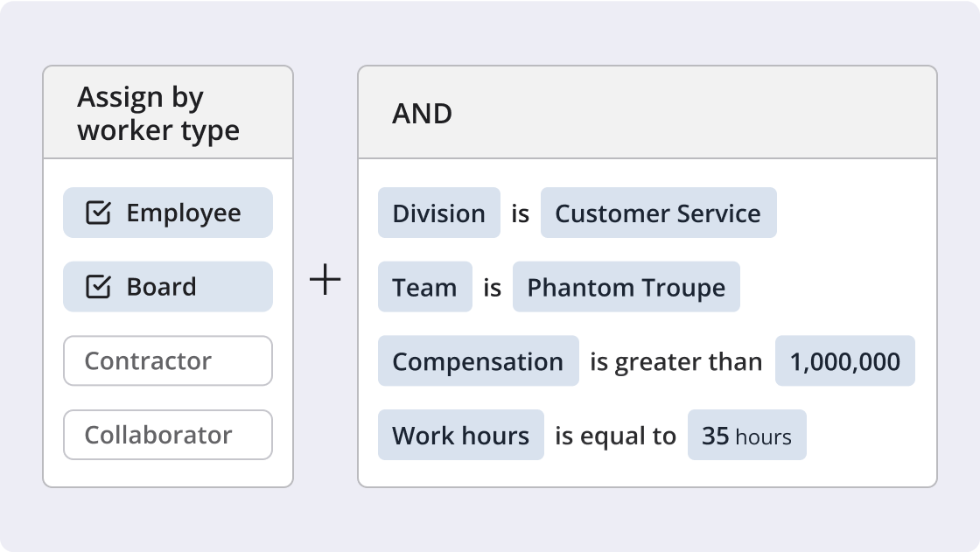Open the Customer Service value selector
Image resolution: width=980 pixels, height=552 pixels.
(x=659, y=213)
